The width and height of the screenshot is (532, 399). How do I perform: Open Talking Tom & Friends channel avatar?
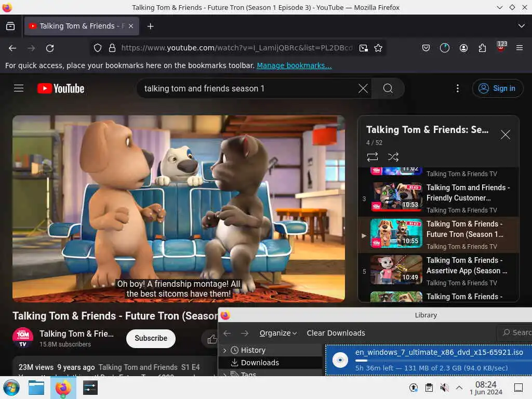coord(23,338)
